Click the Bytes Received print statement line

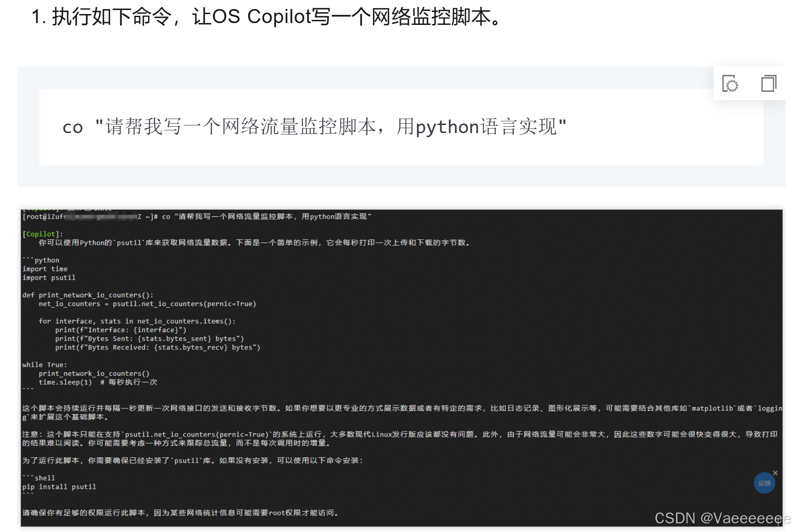pyautogui.click(x=158, y=347)
